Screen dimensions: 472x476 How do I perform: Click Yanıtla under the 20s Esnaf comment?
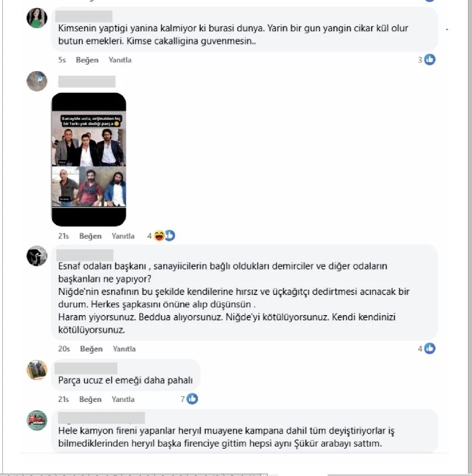124,349
